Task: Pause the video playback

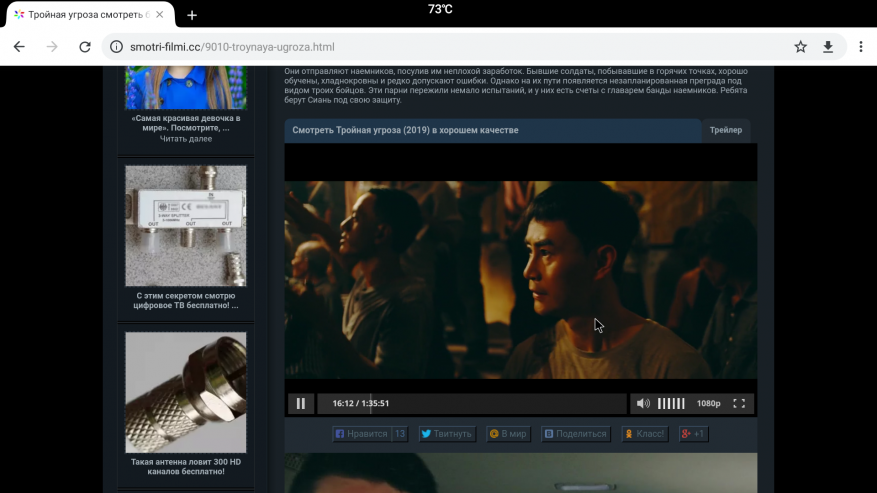Action: pos(300,404)
